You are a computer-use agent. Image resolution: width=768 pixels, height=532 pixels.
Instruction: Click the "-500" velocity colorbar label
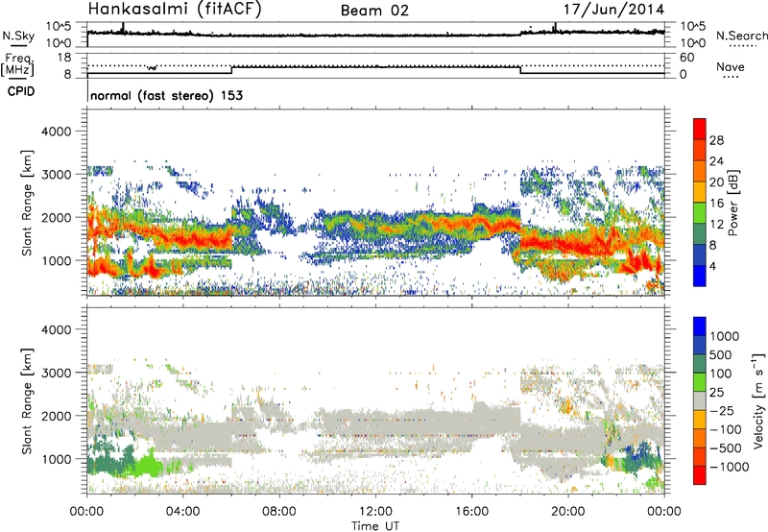pos(726,447)
